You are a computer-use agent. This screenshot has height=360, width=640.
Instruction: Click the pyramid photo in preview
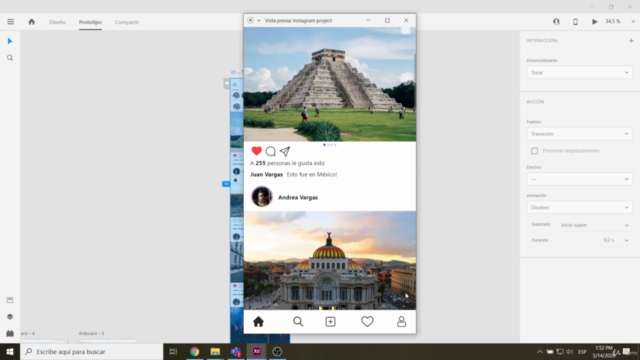(330, 84)
